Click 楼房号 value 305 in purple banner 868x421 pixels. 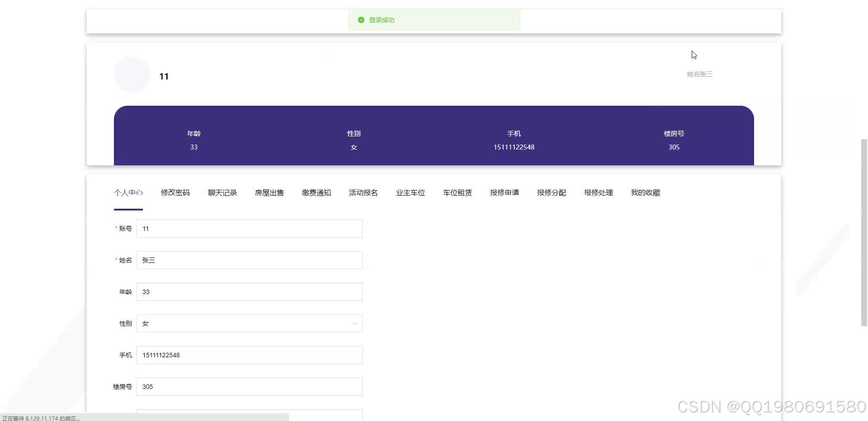click(674, 147)
